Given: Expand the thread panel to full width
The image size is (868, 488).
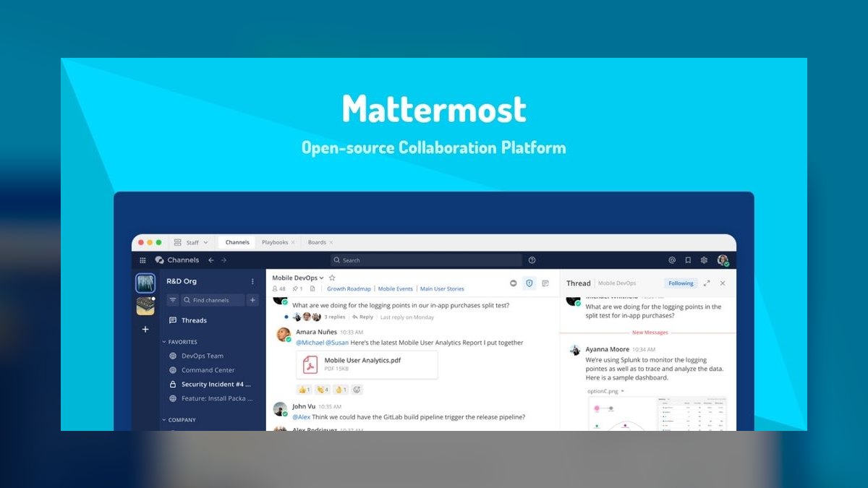Looking at the screenshot, I should pyautogui.click(x=707, y=283).
